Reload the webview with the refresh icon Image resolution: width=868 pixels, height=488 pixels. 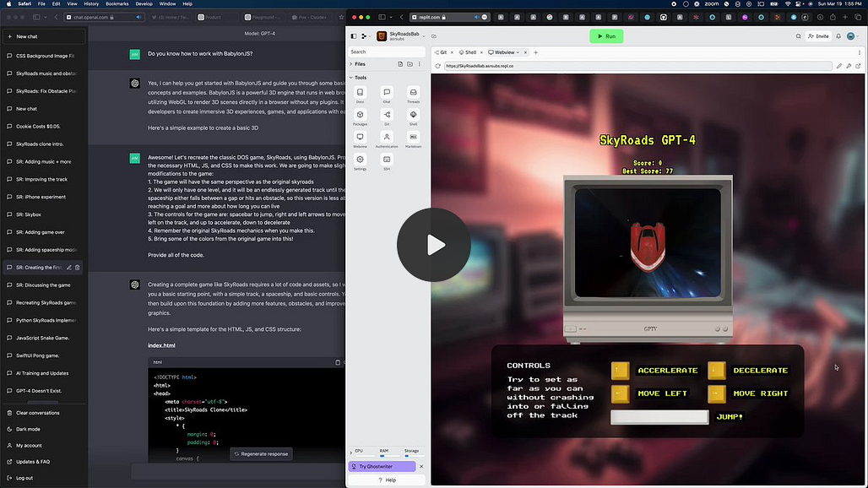pyautogui.click(x=438, y=66)
